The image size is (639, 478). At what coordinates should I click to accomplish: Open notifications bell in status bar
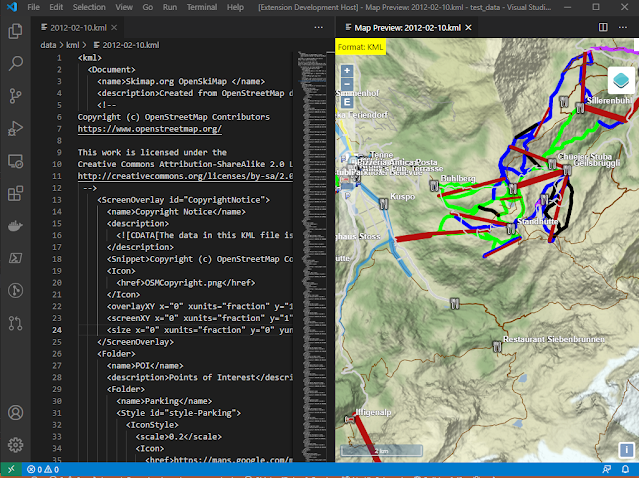pyautogui.click(x=625, y=469)
